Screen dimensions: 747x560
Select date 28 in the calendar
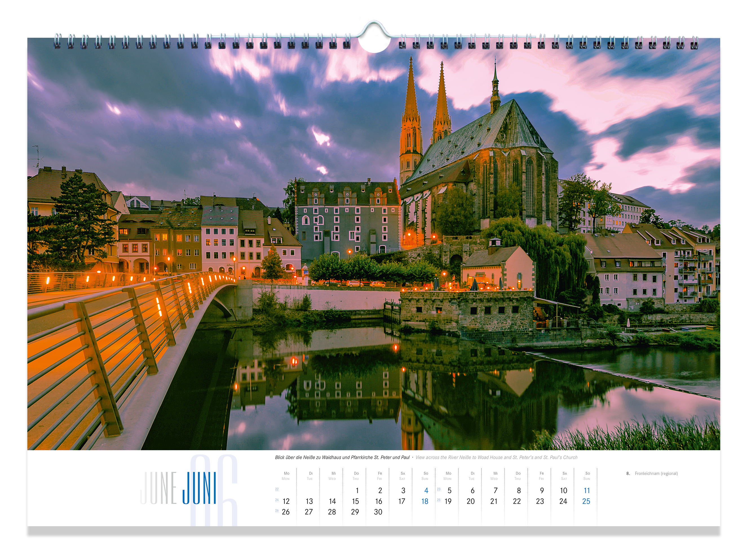[x=331, y=512]
